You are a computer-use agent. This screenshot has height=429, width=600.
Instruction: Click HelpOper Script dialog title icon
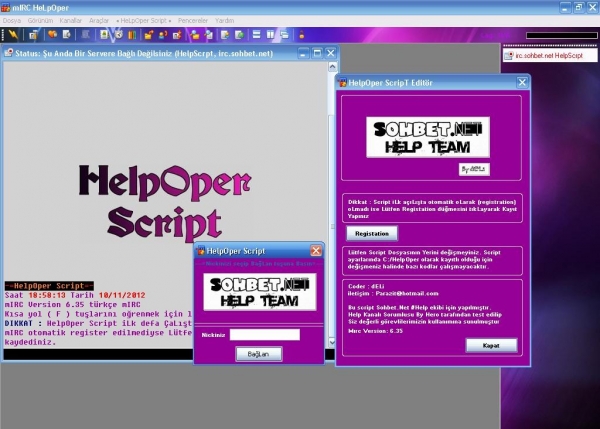click(201, 251)
